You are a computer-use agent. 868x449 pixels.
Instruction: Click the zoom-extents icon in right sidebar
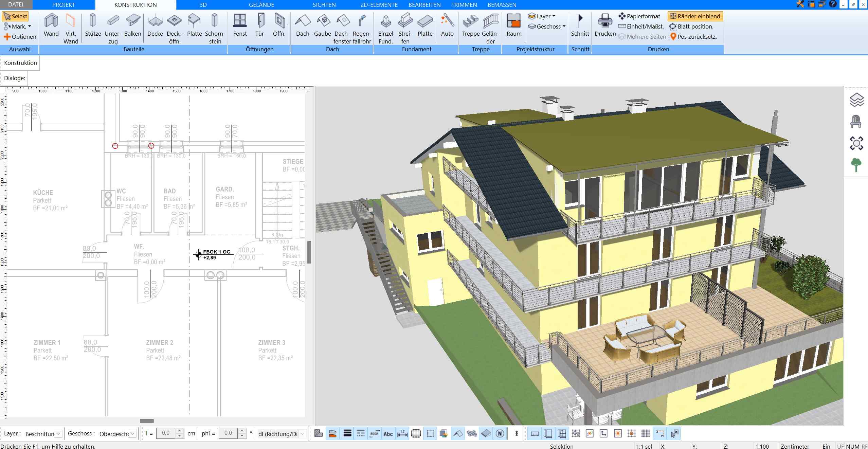point(856,143)
